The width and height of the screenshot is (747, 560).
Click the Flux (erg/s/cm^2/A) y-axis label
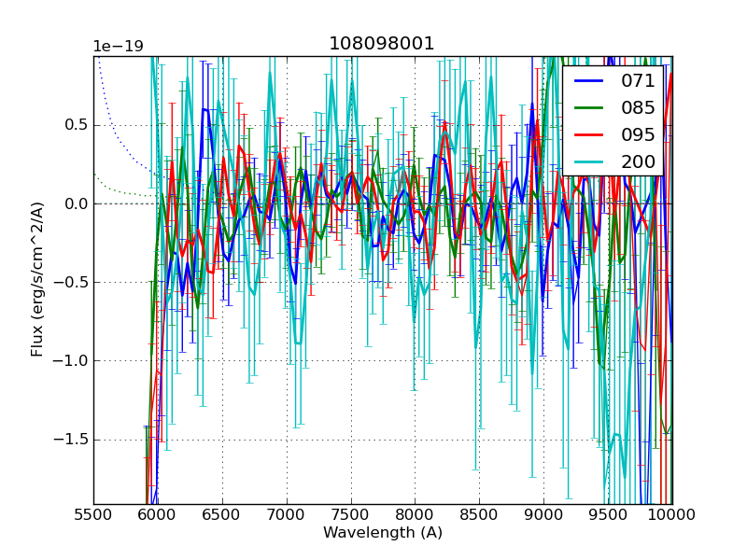pyautogui.click(x=37, y=280)
